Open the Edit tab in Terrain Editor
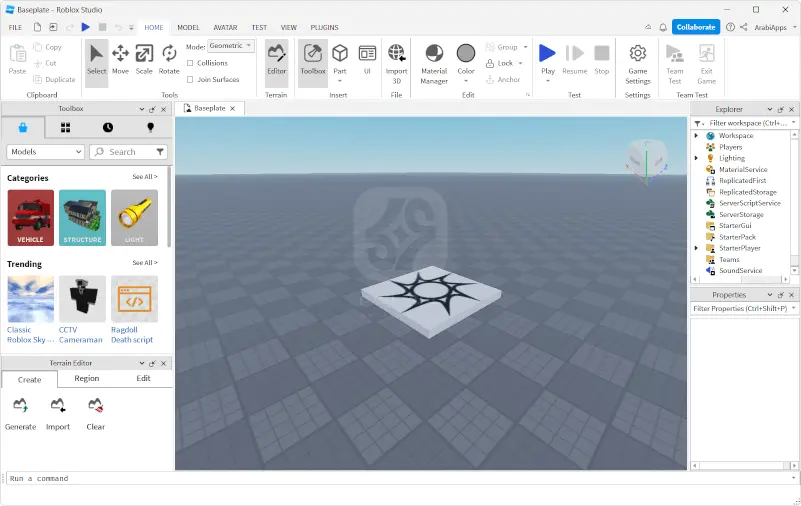Screen dimensions: 801x506 (x=143, y=378)
